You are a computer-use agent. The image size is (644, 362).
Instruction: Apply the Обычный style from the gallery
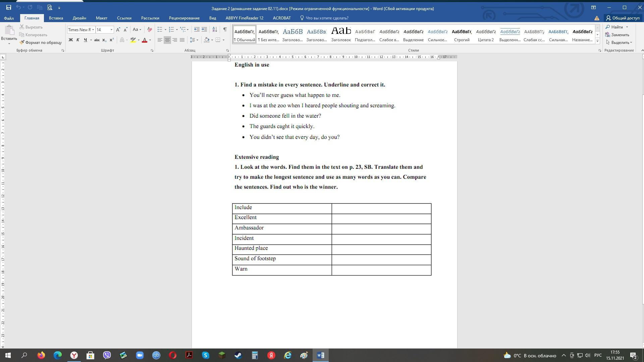245,35
